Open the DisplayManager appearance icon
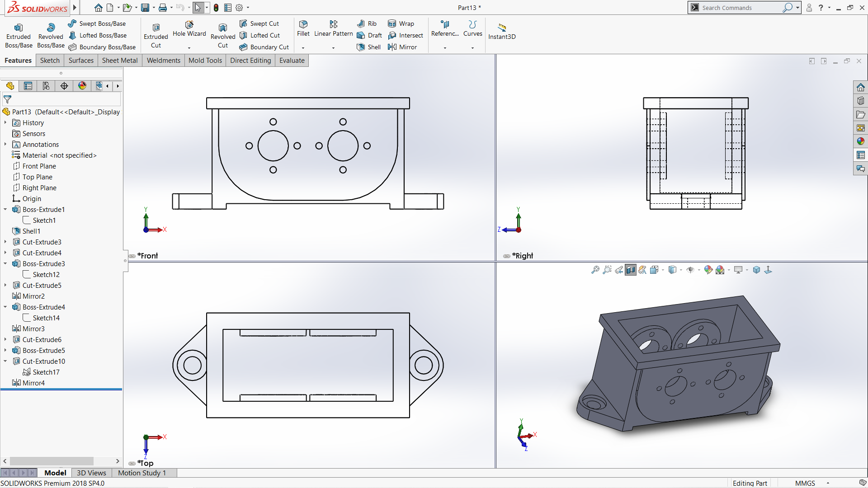 point(82,86)
